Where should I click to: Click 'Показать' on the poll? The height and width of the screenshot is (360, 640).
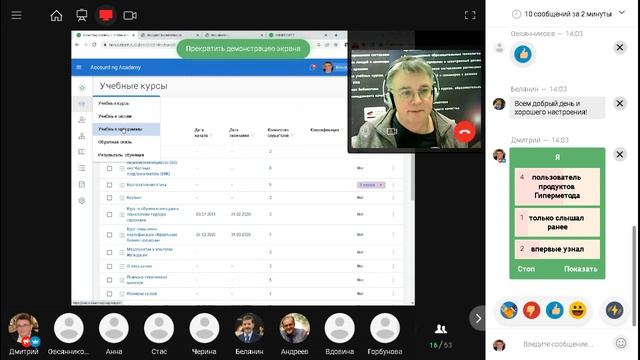point(580,269)
